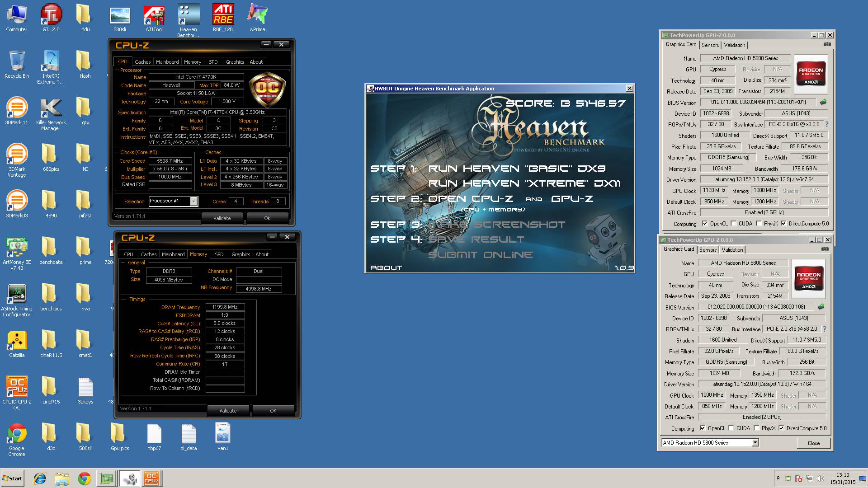This screenshot has height=488, width=868.
Task: Open the ATITool desktop icon
Action: (154, 18)
